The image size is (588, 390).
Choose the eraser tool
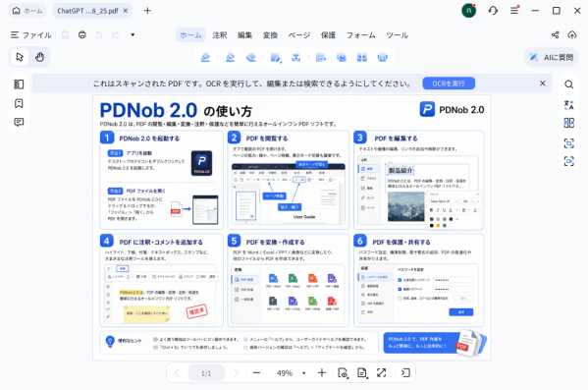250,57
